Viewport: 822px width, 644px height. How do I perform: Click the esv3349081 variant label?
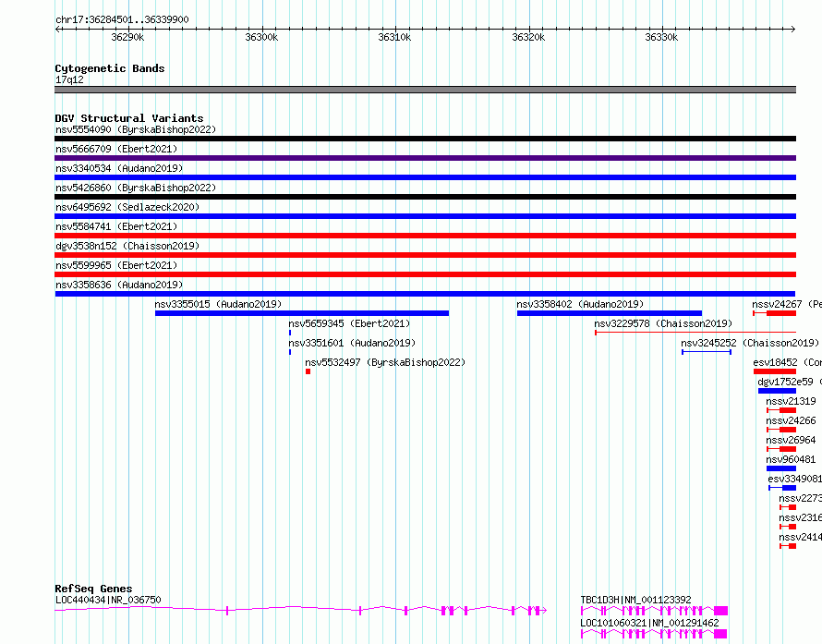(x=794, y=479)
